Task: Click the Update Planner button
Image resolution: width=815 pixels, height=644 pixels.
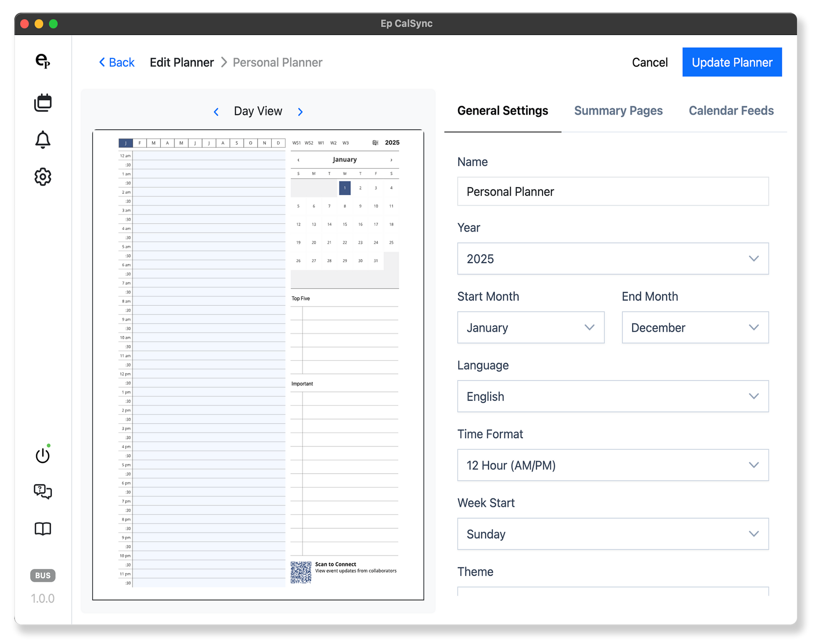Action: tap(732, 62)
